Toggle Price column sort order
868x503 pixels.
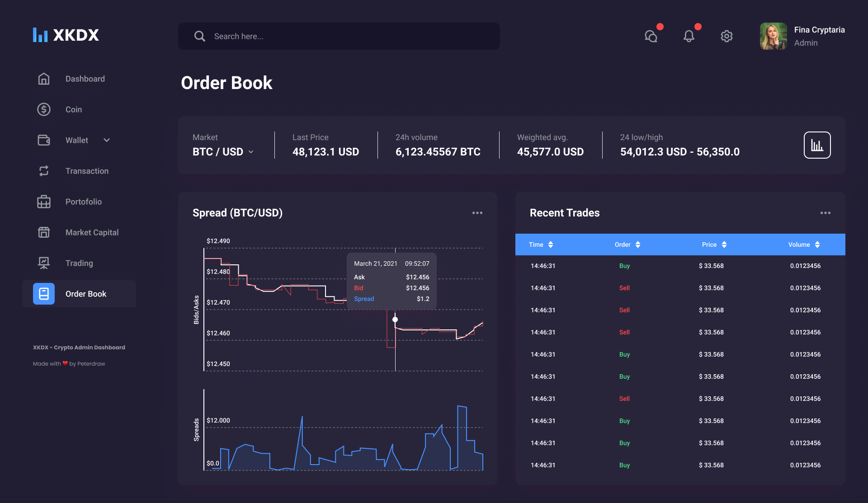point(725,244)
